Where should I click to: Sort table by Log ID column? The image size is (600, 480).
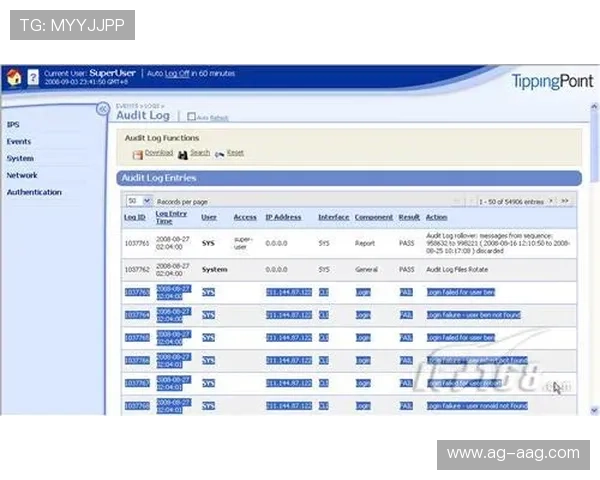pos(134,217)
